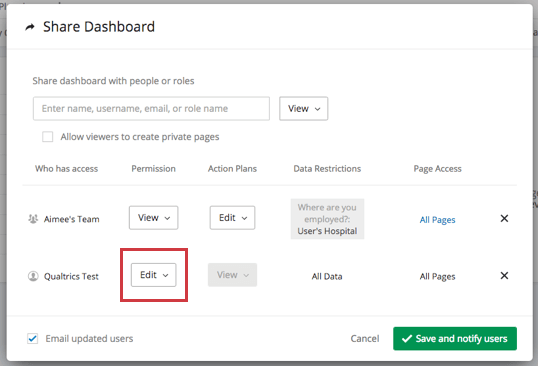This screenshot has width=538, height=366.
Task: Click the group icon next to Aimee's Team
Action: [33, 219]
